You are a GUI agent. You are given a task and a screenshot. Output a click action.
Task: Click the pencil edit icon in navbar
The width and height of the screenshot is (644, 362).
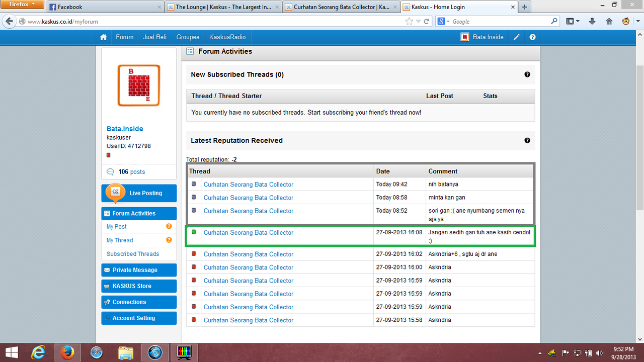(517, 37)
